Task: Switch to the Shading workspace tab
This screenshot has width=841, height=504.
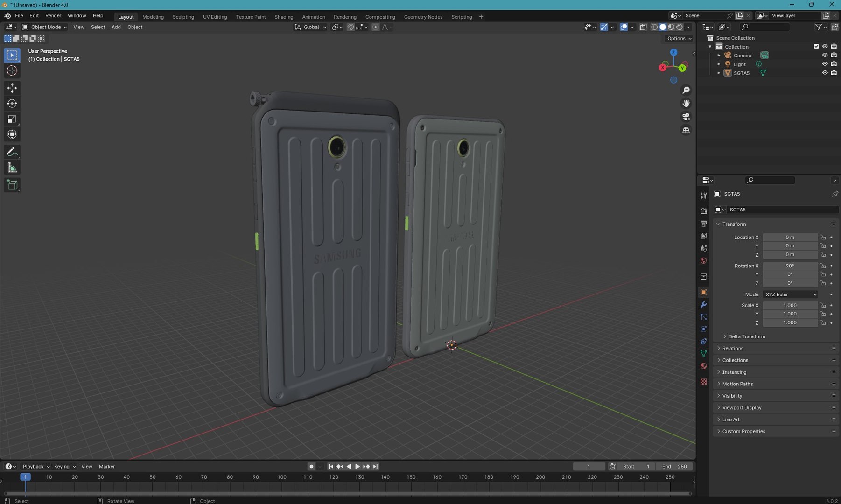Action: coord(284,17)
